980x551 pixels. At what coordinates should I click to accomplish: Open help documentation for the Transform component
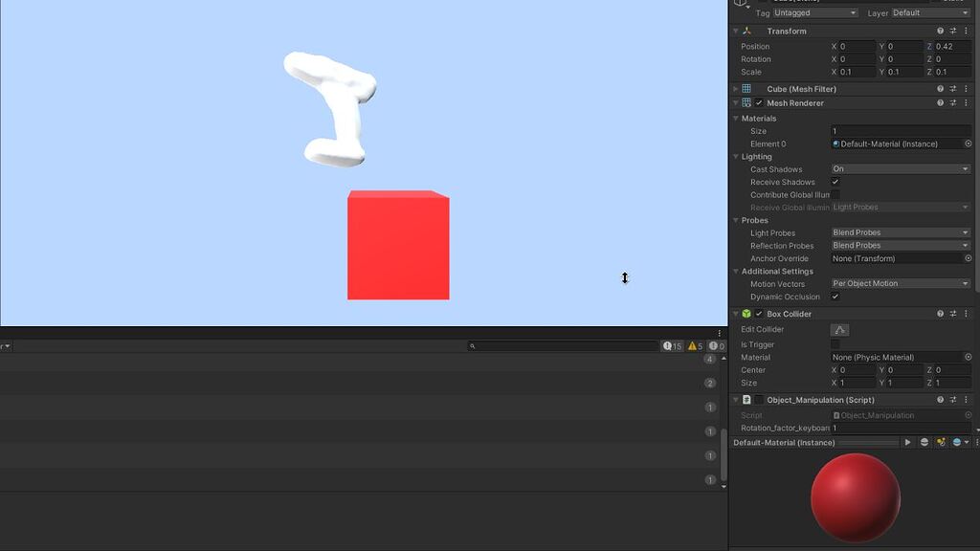pos(939,31)
